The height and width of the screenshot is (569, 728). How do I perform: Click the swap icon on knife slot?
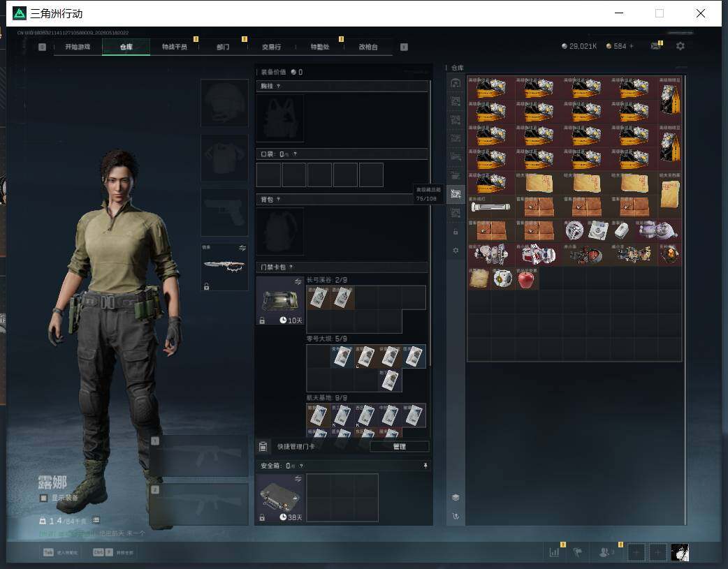(242, 249)
